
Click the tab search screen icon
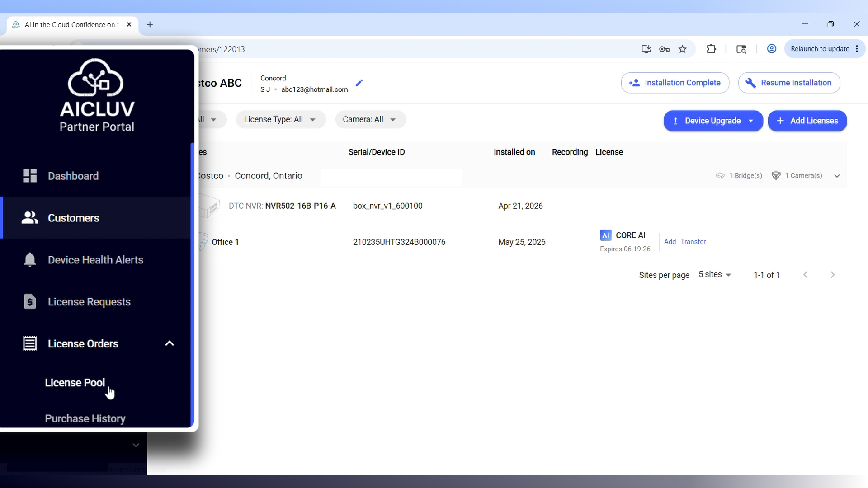[x=741, y=49]
